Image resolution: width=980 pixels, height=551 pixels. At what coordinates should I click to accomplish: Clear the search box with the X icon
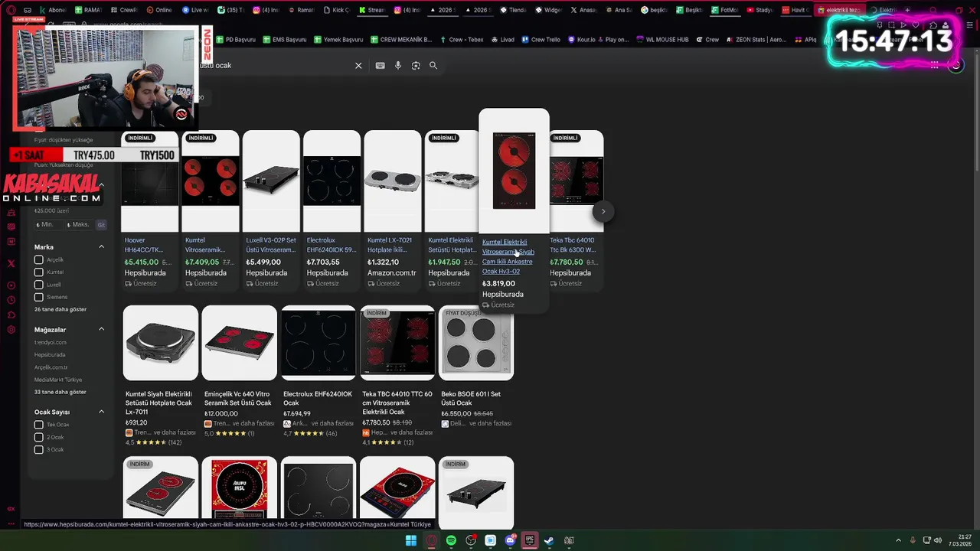(x=358, y=66)
